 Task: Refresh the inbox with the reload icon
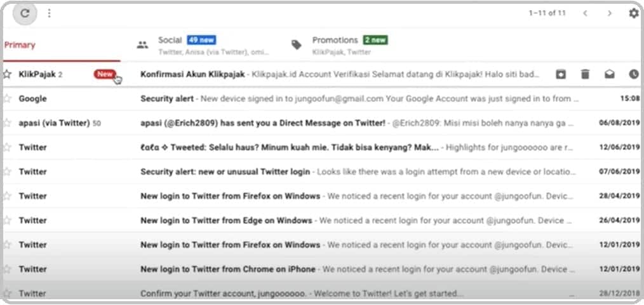[25, 13]
